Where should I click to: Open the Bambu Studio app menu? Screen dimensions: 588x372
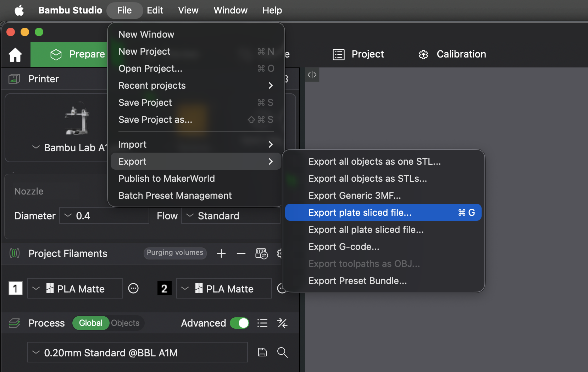click(x=70, y=10)
